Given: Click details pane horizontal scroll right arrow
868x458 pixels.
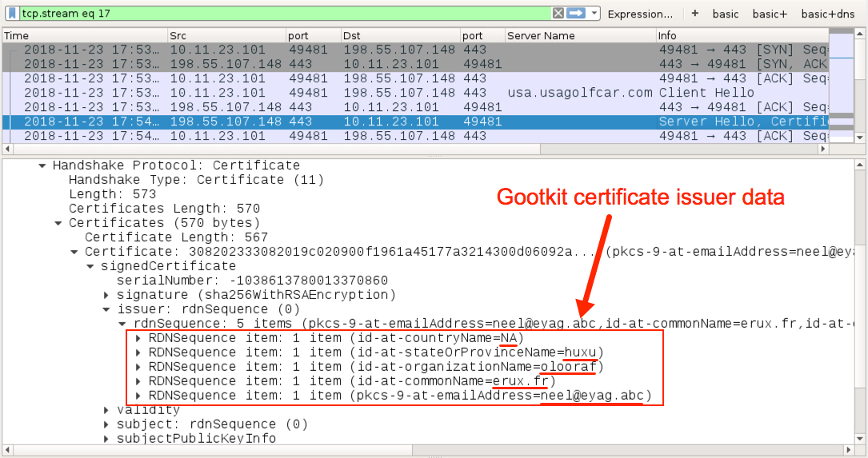Looking at the screenshot, I should pos(849,450).
